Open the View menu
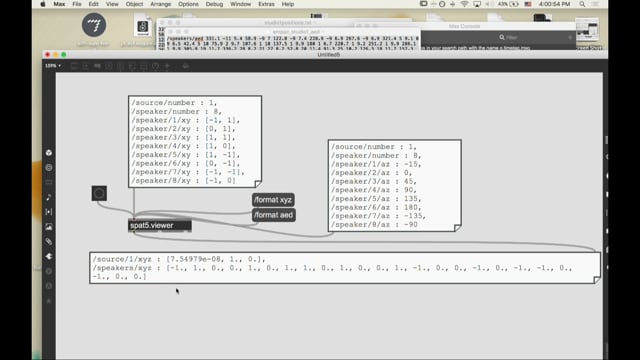This screenshot has height=360, width=640. click(112, 4)
